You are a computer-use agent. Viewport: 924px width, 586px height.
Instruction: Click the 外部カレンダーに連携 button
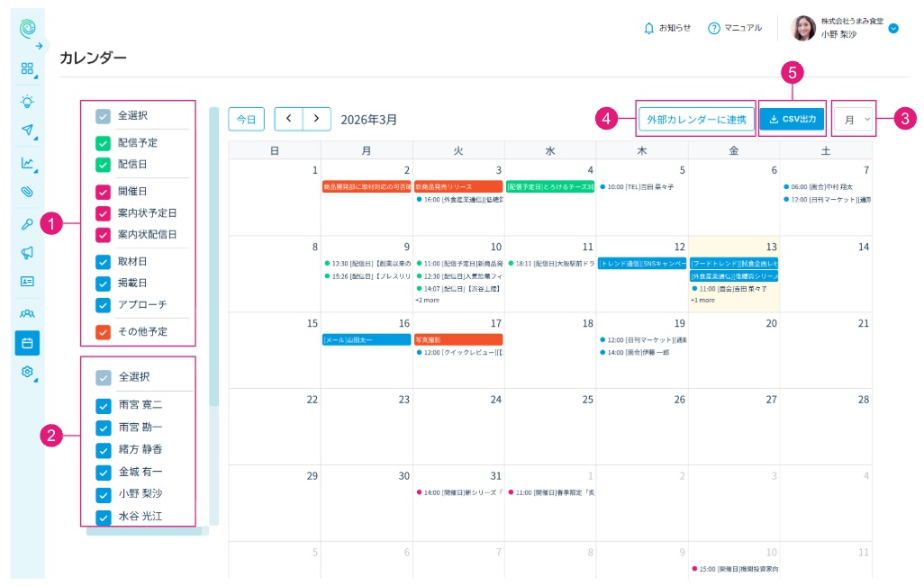point(696,119)
